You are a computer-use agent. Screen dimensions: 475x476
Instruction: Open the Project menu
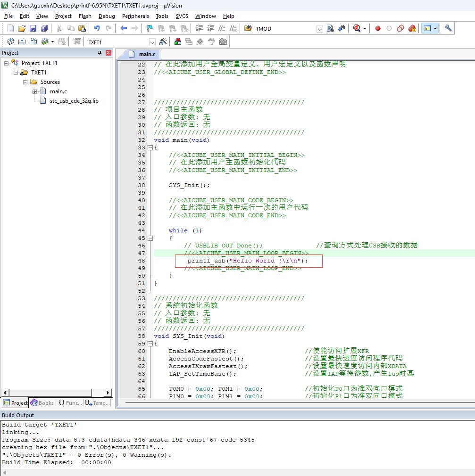[x=63, y=16]
